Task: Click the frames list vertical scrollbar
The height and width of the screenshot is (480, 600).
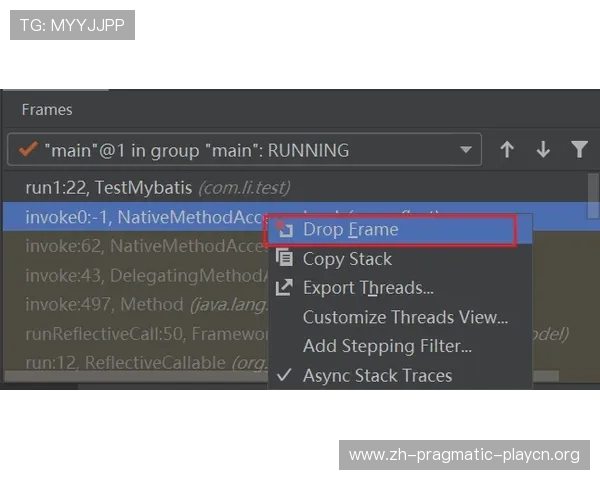Action: [593, 196]
